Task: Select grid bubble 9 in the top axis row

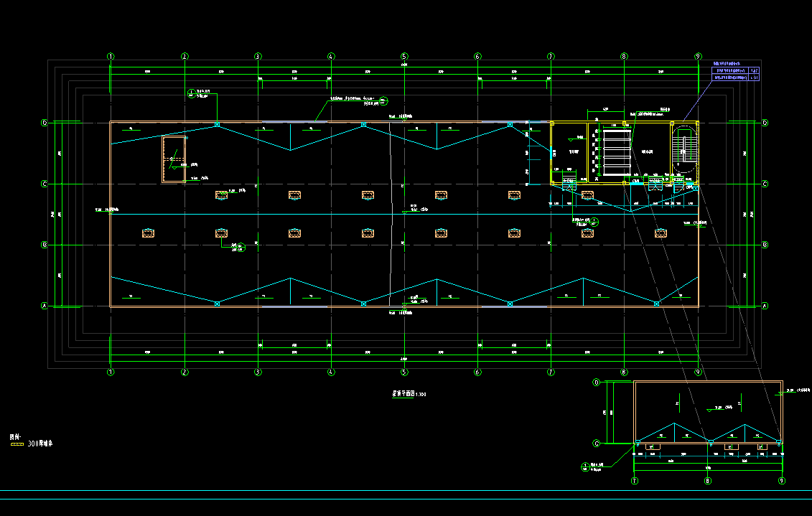Action: pos(698,56)
